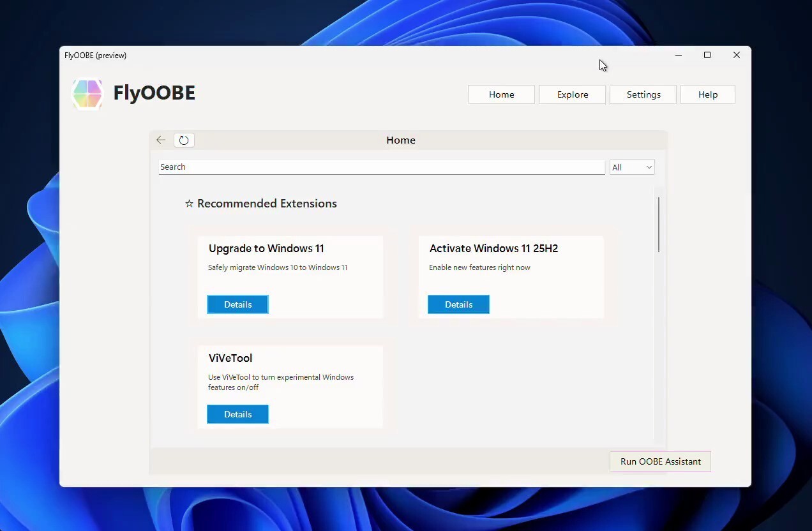Minimize the FlyOOBE window

coord(679,55)
